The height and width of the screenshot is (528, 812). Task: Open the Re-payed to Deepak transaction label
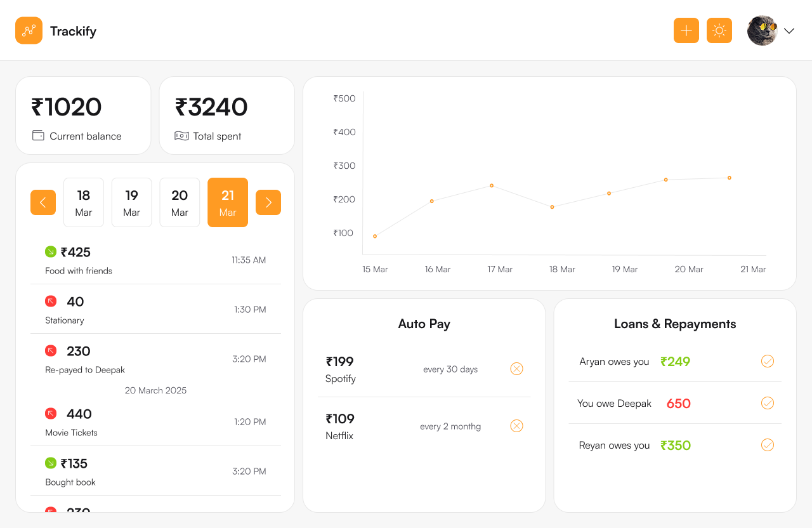pos(85,370)
